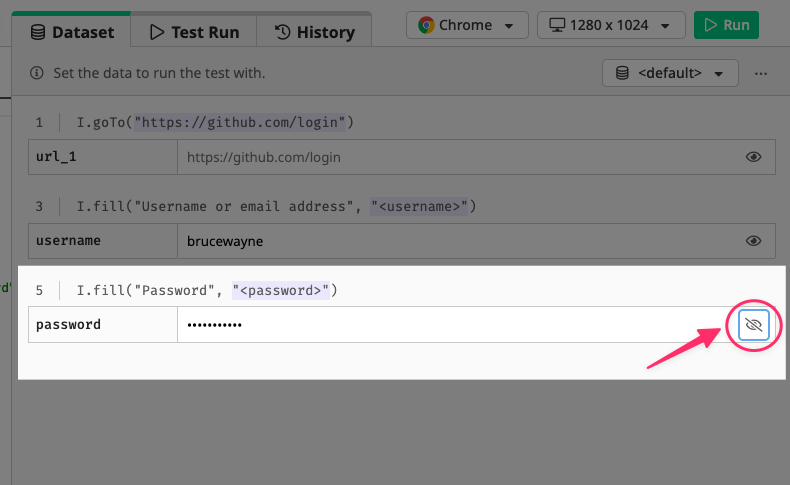Toggle visibility of username value

(x=753, y=241)
